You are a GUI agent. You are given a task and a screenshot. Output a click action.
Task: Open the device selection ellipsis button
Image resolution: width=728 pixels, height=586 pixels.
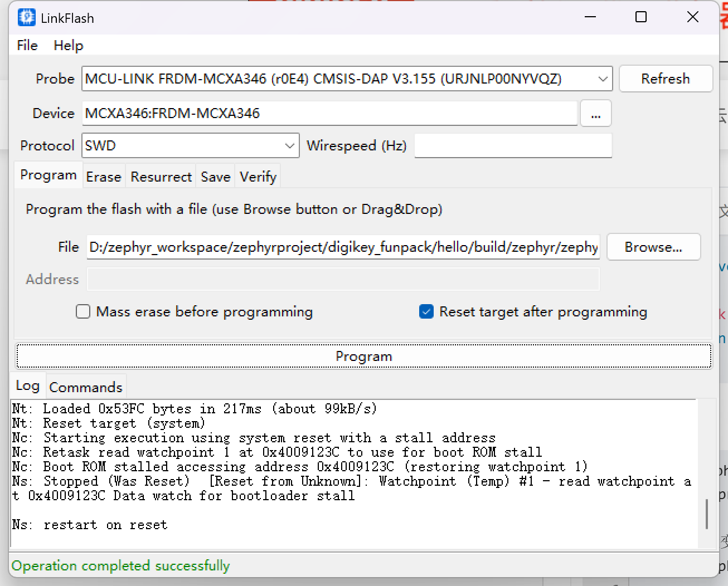click(595, 114)
